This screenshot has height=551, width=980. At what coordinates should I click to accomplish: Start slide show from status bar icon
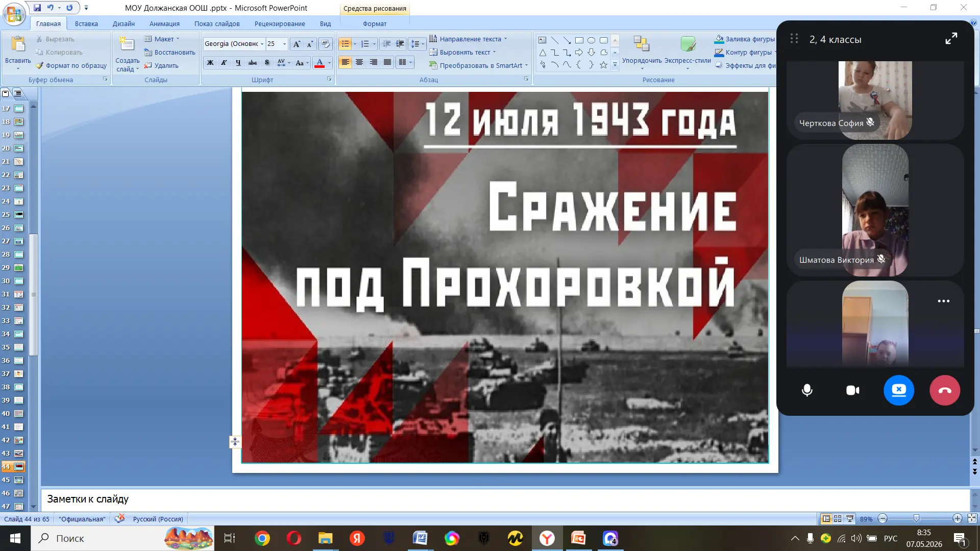[x=850, y=519]
